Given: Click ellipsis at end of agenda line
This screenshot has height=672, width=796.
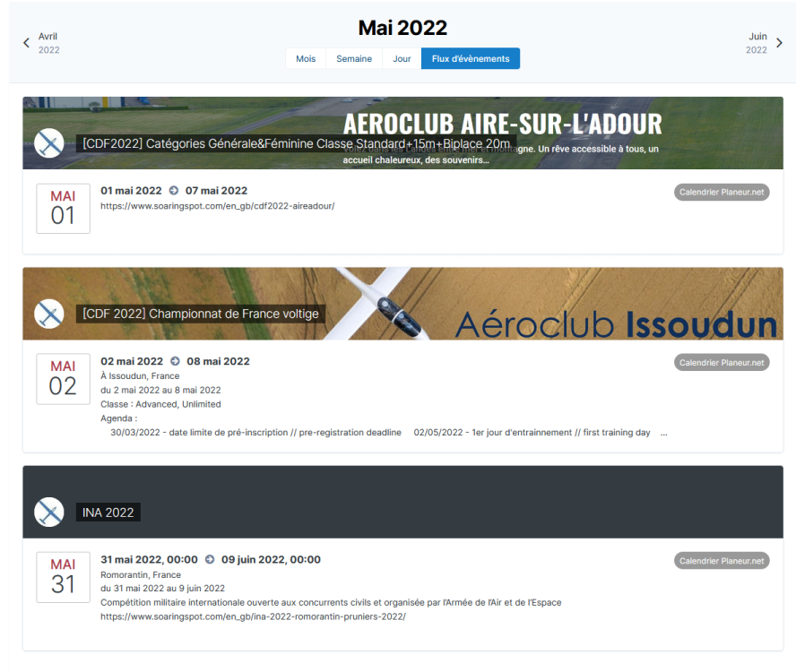Looking at the screenshot, I should point(663,434).
